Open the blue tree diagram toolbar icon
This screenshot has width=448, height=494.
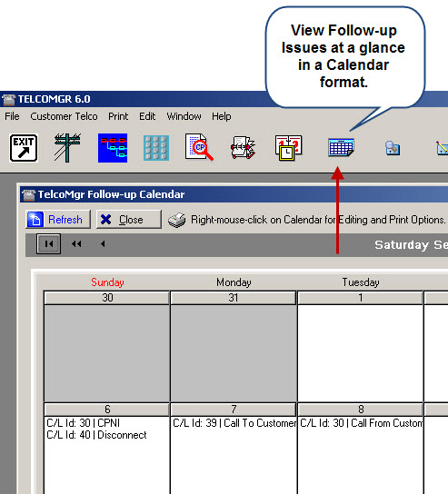(113, 148)
